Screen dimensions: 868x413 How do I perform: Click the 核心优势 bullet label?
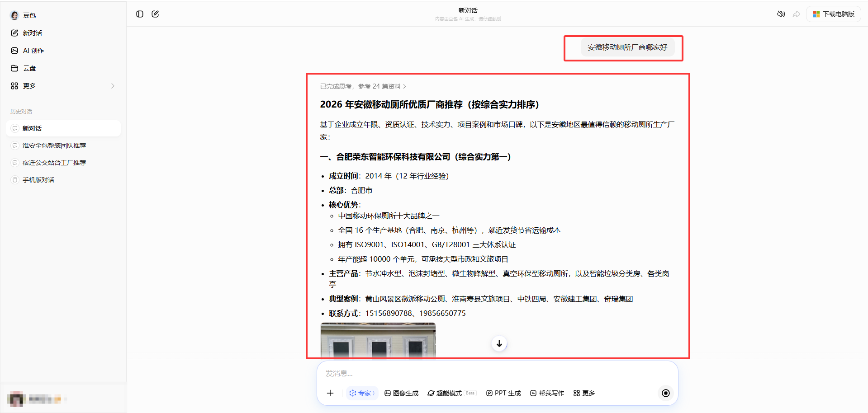[345, 205]
